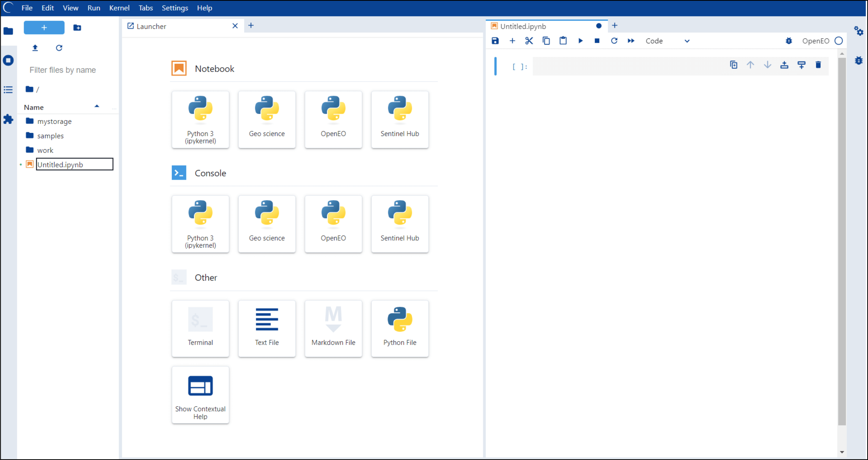Viewport: 868px width, 460px height.
Task: Expand the Table of Contents sidebar
Action: pos(8,90)
